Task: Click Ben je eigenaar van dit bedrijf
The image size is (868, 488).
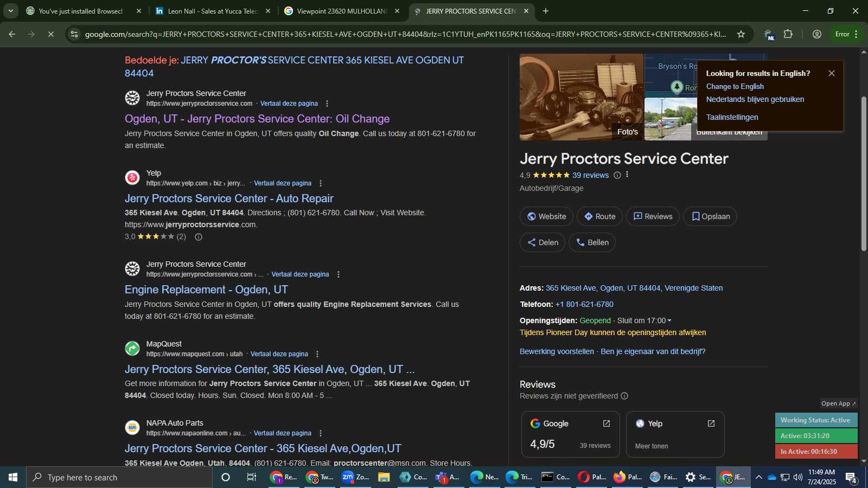Action: coord(653,351)
